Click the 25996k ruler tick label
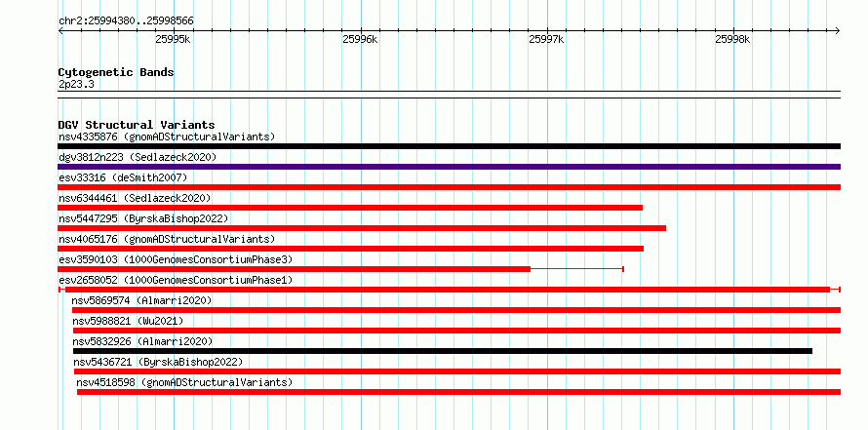Image resolution: width=868 pixels, height=430 pixels. [x=361, y=39]
